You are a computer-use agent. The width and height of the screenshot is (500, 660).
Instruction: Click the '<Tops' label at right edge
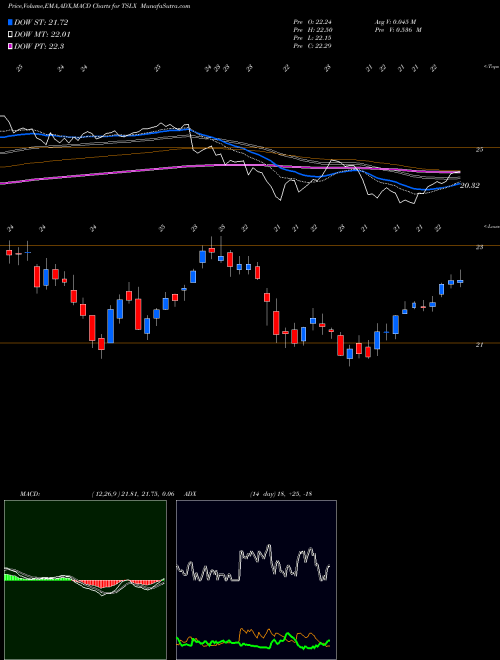491,67
